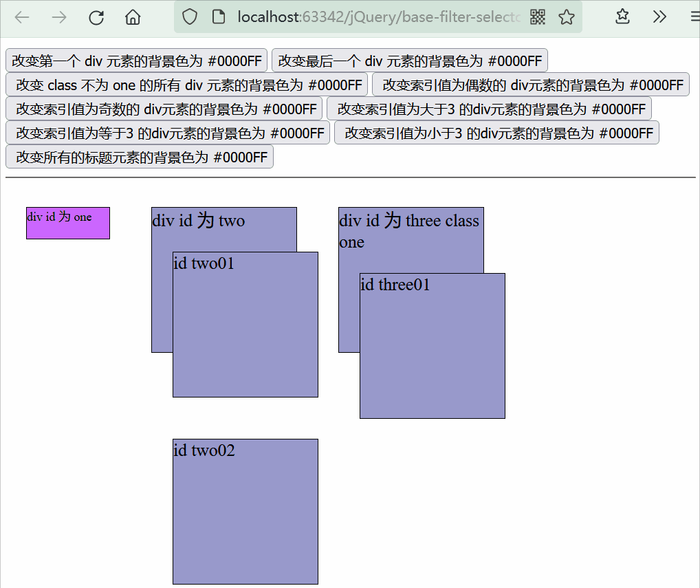Reload the current page
700x588 pixels.
click(x=96, y=17)
